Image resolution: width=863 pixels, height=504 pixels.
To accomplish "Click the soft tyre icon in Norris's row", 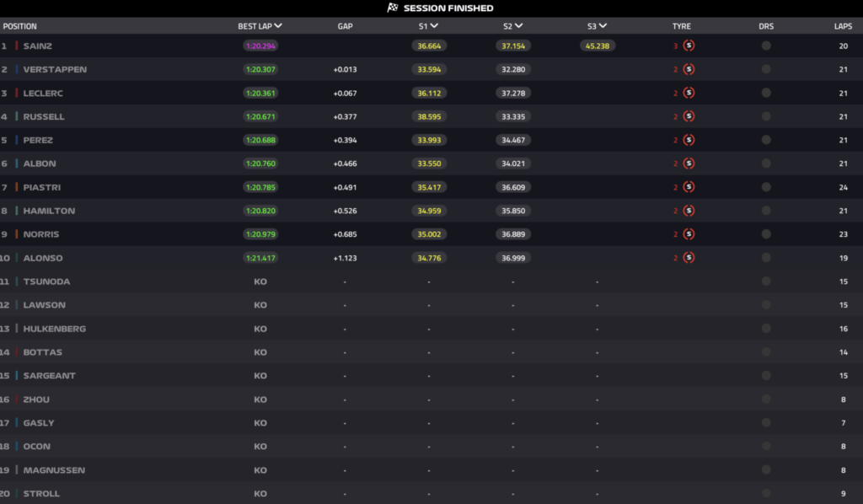I will [689, 233].
